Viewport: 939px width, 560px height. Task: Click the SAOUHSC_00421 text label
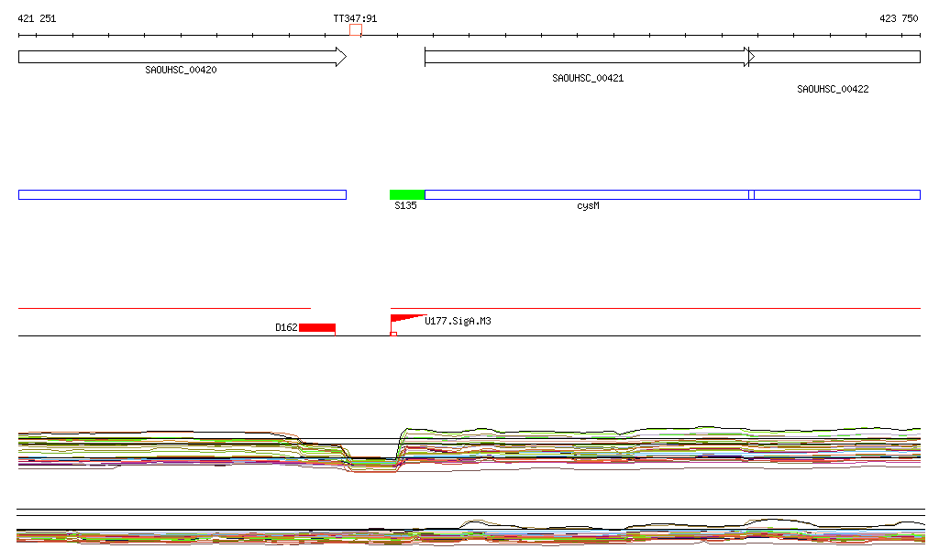pyautogui.click(x=588, y=79)
